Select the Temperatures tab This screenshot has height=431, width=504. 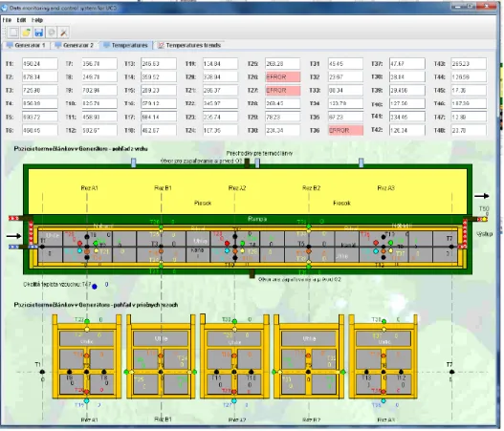(126, 45)
